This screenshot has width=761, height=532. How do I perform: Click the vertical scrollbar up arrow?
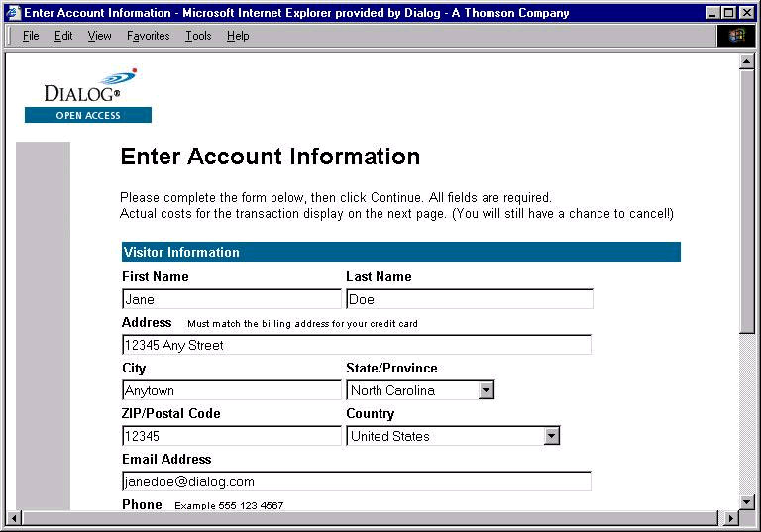pyautogui.click(x=747, y=61)
